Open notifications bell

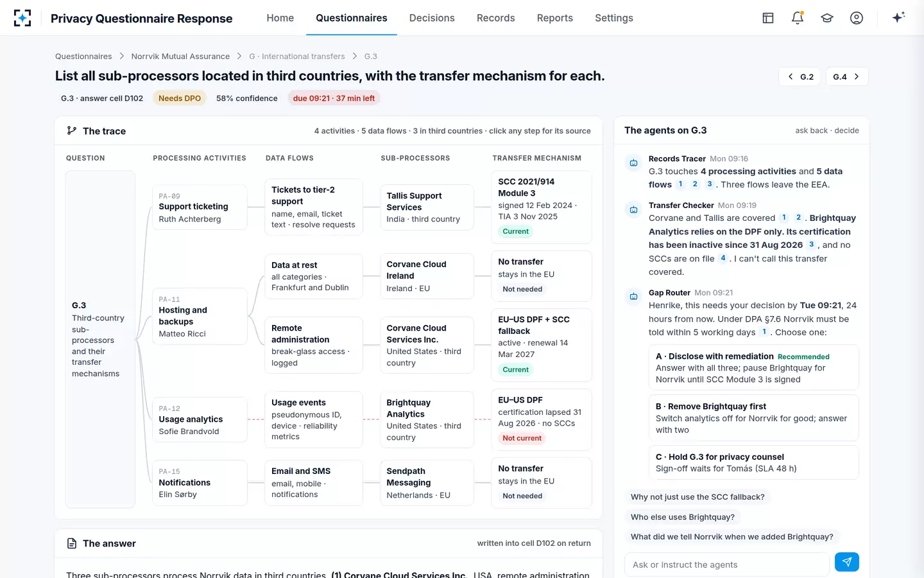(798, 18)
